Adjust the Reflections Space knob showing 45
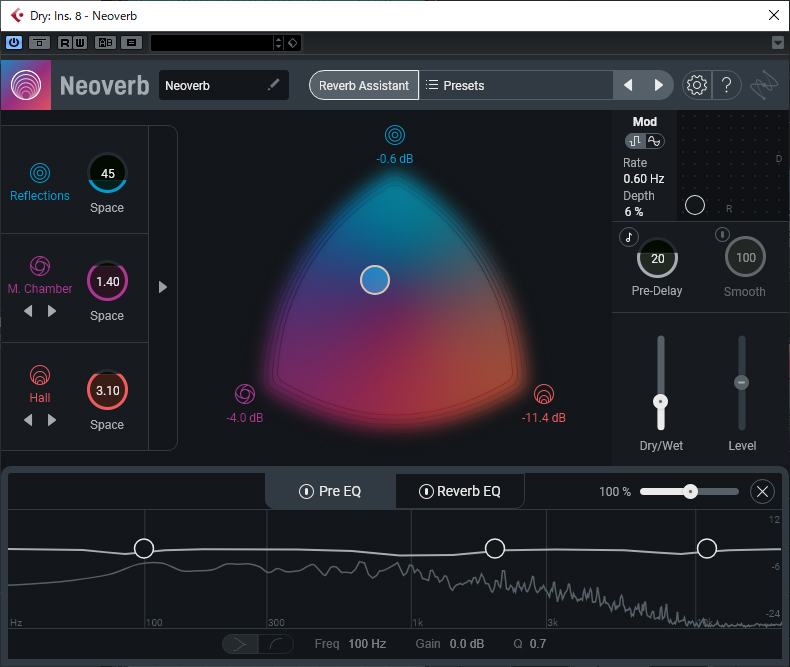Image resolution: width=790 pixels, height=667 pixels. [107, 173]
